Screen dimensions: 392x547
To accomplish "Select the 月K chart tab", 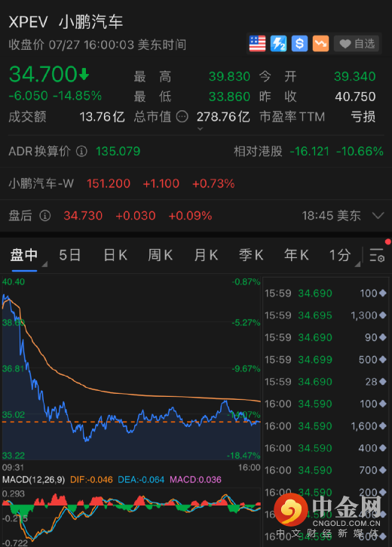I will (206, 255).
